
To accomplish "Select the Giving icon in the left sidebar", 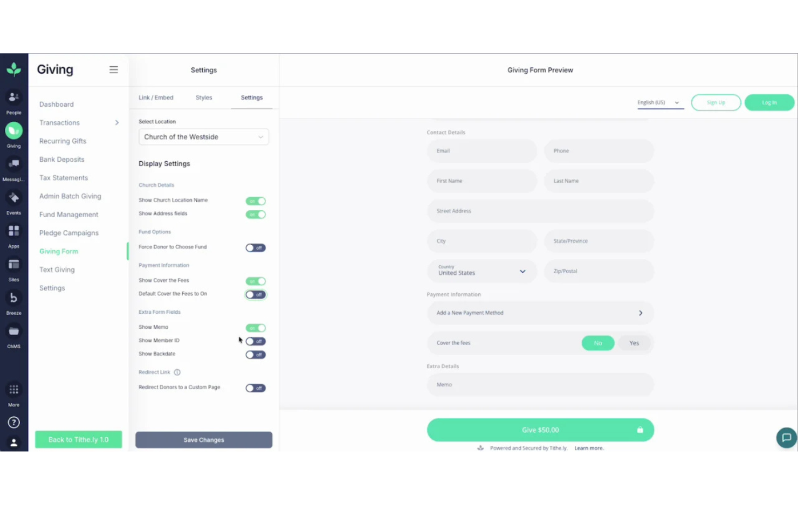I will pyautogui.click(x=13, y=131).
